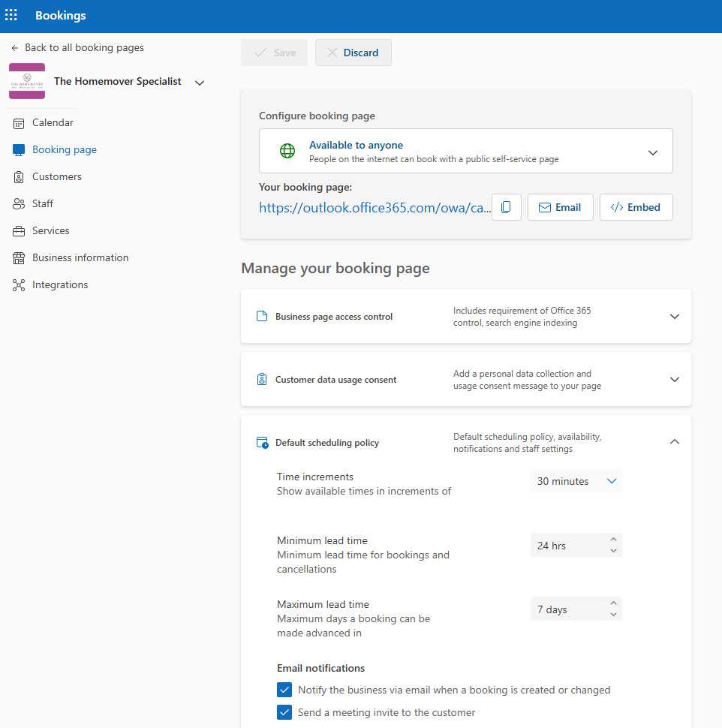Image resolution: width=722 pixels, height=728 pixels.
Task: Increase Maximum lead time with up arrow
Action: 613,603
